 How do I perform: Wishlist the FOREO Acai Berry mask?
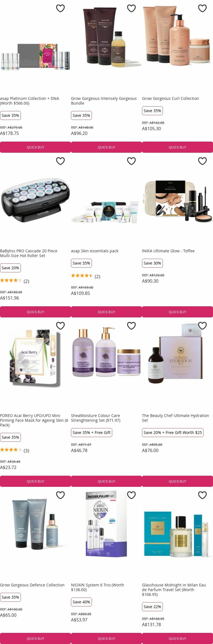[60, 325]
